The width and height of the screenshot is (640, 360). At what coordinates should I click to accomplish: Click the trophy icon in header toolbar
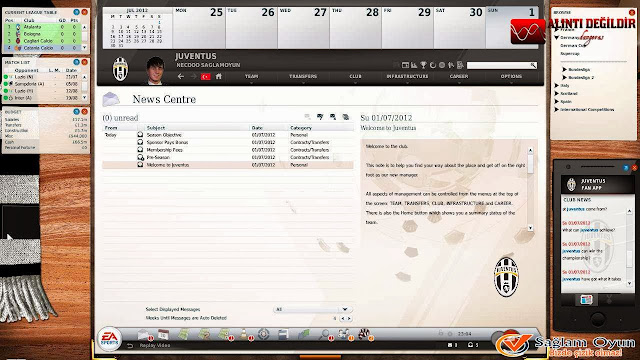(423, 65)
